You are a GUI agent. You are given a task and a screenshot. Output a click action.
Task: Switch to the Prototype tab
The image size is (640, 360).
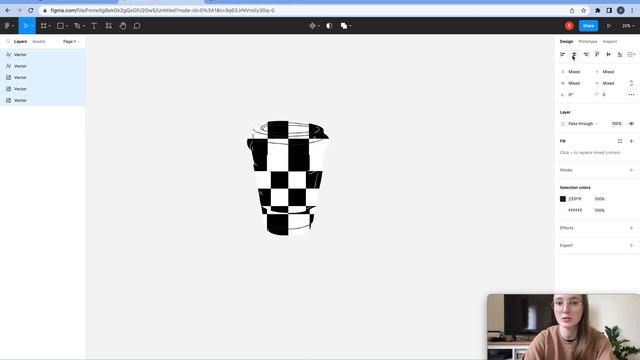[588, 41]
